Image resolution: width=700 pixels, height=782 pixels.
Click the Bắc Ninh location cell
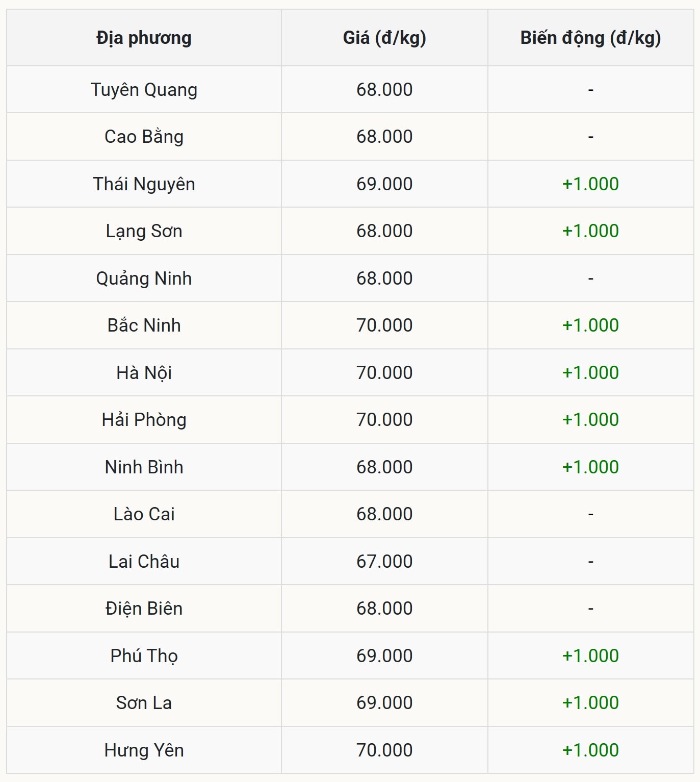(144, 325)
